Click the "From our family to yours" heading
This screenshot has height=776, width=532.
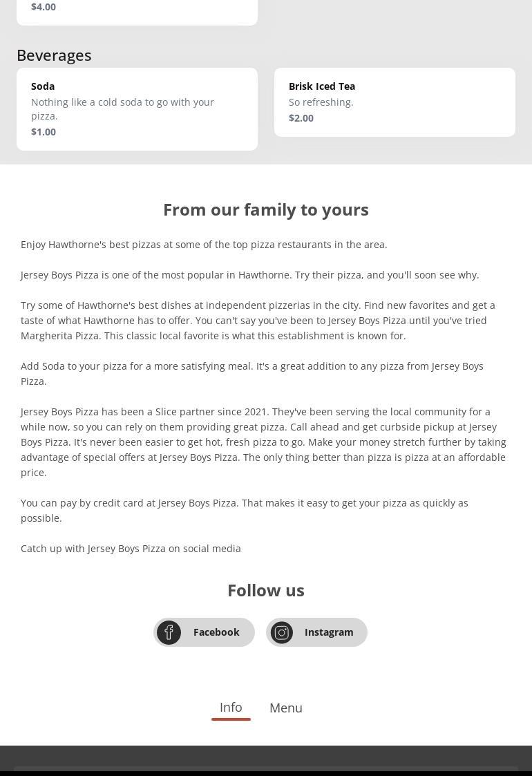[x=266, y=209]
